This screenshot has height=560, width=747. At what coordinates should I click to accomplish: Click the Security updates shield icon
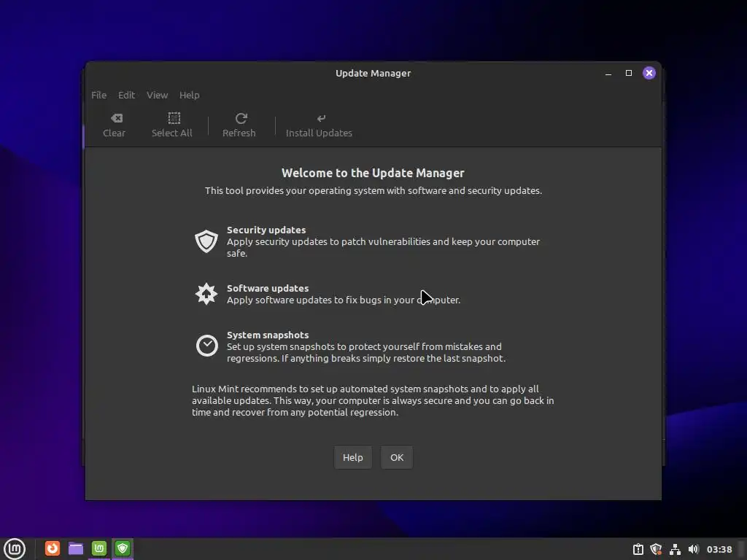(206, 241)
